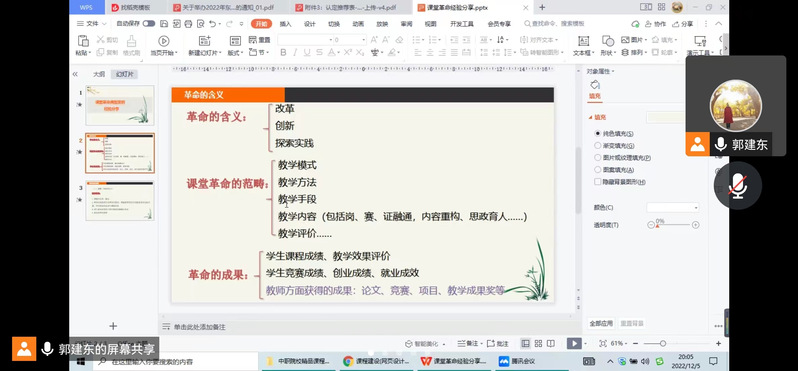The image size is (798, 371).
Task: Open the color (颜色) dropdown
Action: tap(673, 208)
